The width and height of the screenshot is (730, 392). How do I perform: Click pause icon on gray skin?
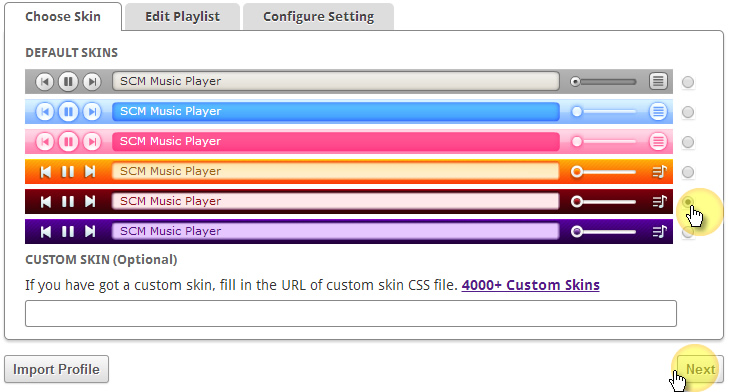click(68, 82)
